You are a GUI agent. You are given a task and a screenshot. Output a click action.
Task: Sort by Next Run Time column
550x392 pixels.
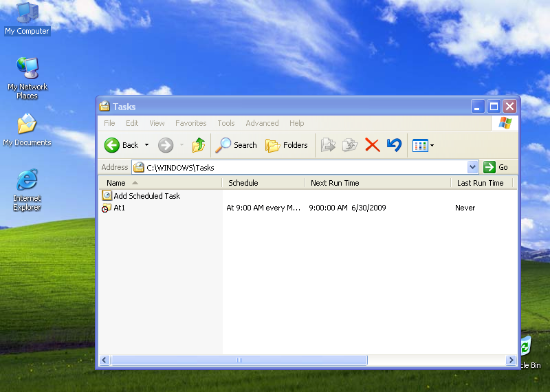(377, 183)
